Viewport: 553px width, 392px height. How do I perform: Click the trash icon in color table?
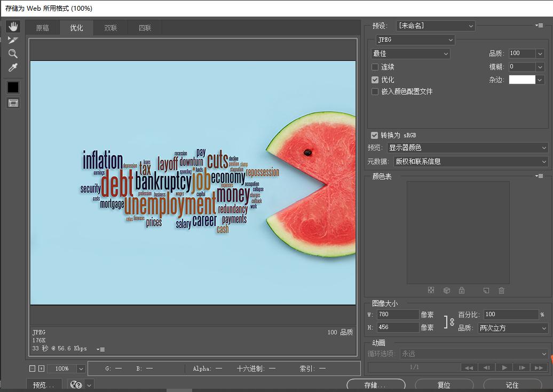(x=501, y=291)
